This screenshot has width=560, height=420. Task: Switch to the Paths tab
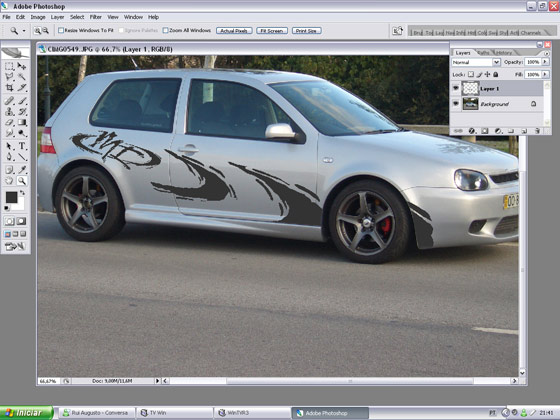484,52
